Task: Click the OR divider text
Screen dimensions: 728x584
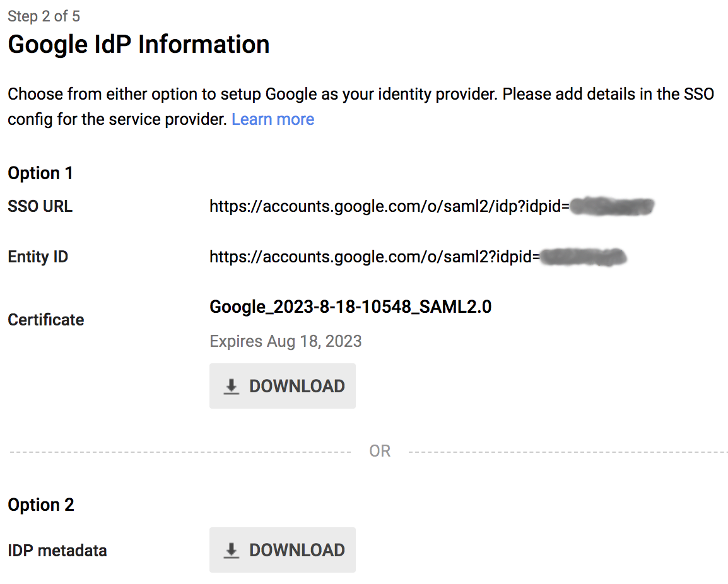Action: 380,450
